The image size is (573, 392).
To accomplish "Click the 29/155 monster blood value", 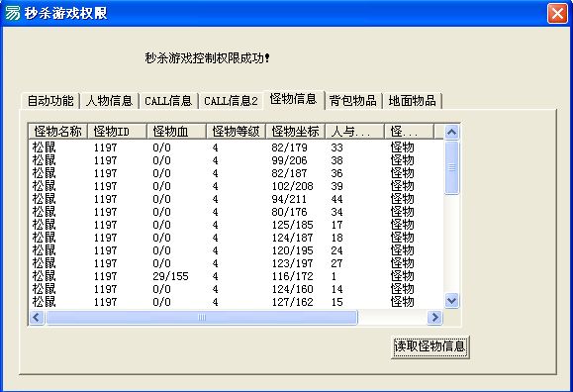I will (170, 276).
